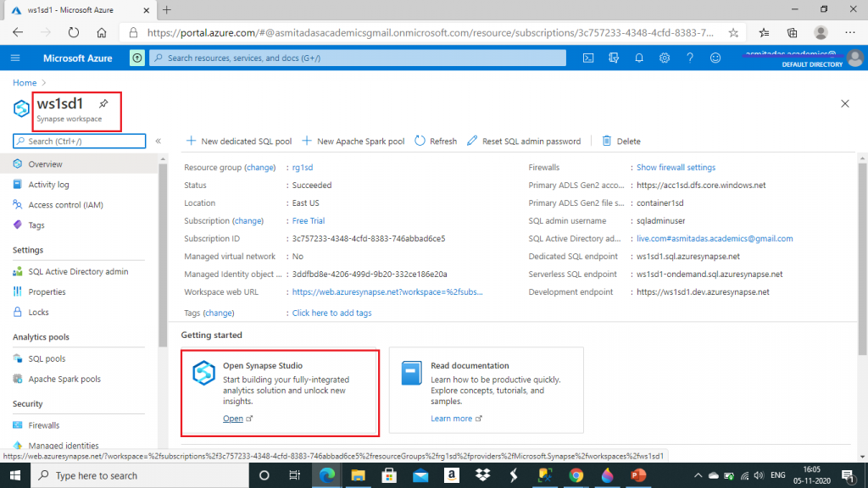This screenshot has height=488, width=868.
Task: Click the browser refresh icon
Action: (74, 33)
